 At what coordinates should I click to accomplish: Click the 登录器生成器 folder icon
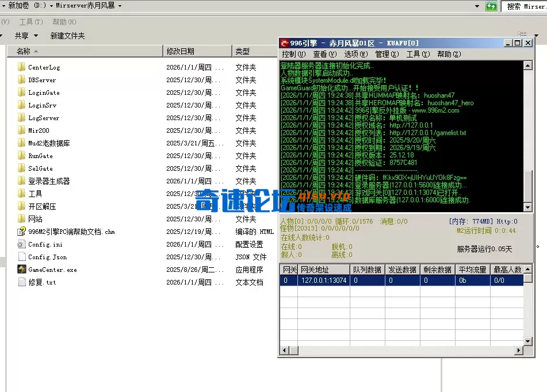21,181
